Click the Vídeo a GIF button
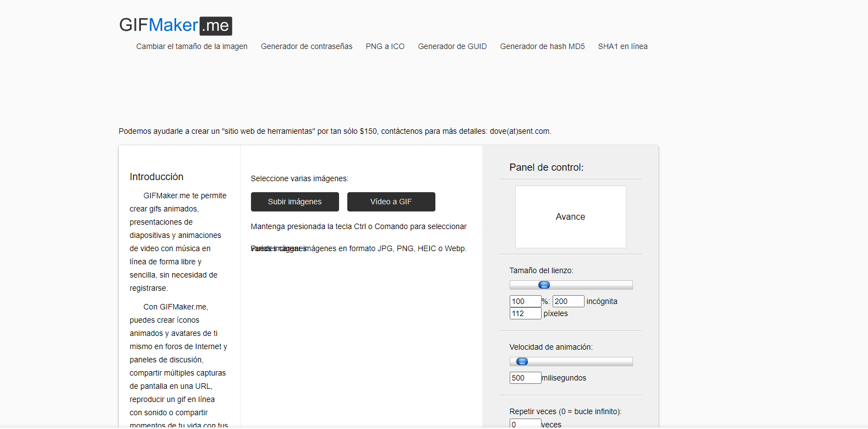The width and height of the screenshot is (868, 429). coord(391,202)
